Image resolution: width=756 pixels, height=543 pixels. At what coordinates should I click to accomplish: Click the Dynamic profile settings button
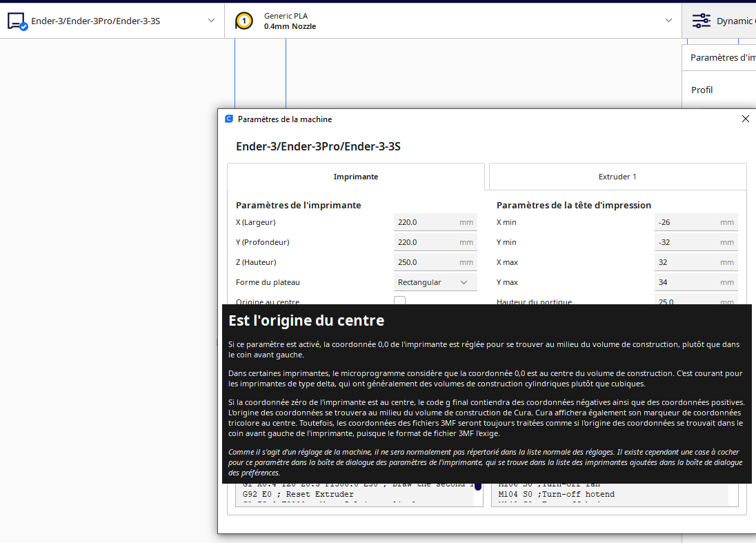719,21
